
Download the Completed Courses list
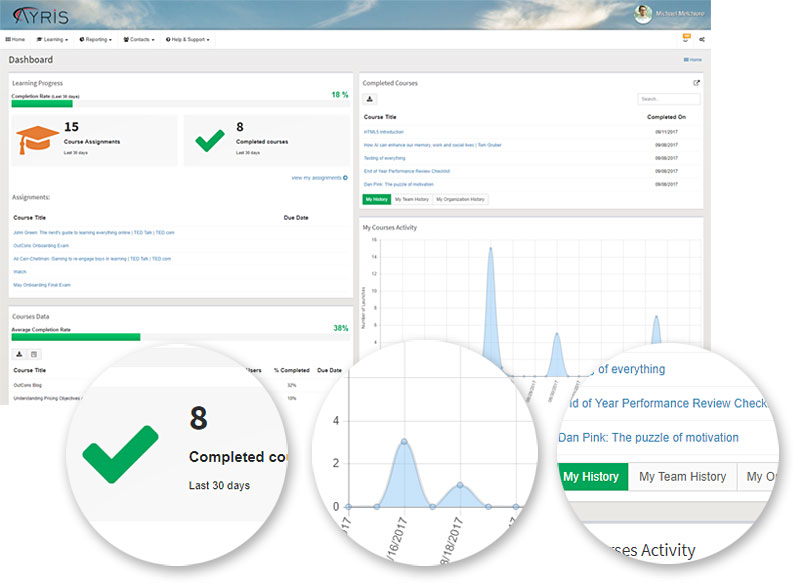pos(369,99)
